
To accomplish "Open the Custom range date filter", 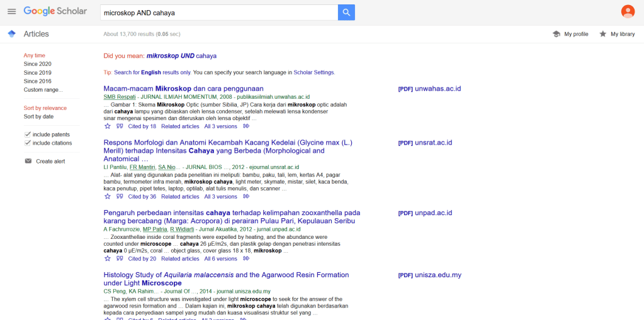I will [x=42, y=90].
